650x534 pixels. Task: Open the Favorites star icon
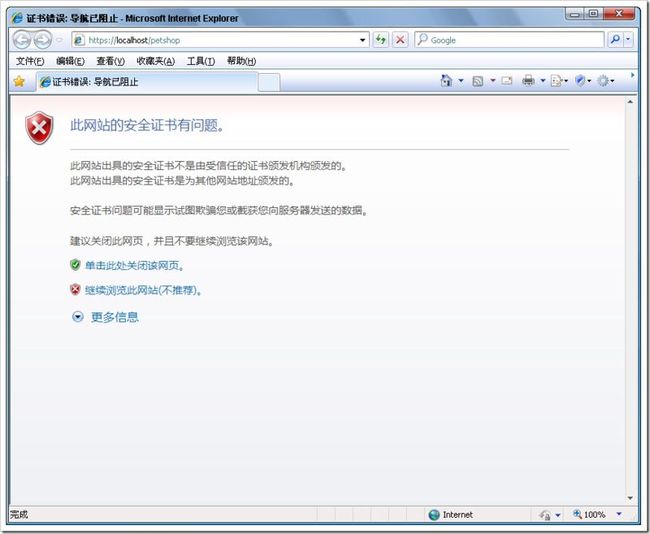(x=19, y=81)
